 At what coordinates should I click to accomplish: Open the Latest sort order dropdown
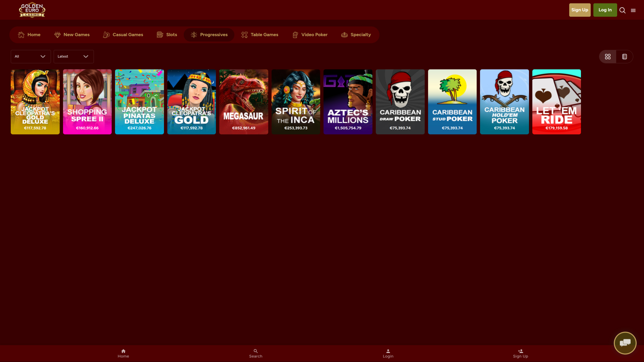73,56
